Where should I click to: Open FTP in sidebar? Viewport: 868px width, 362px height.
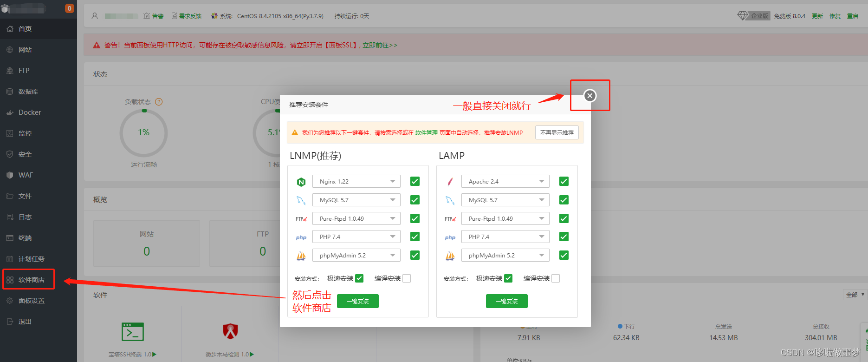tap(39, 71)
